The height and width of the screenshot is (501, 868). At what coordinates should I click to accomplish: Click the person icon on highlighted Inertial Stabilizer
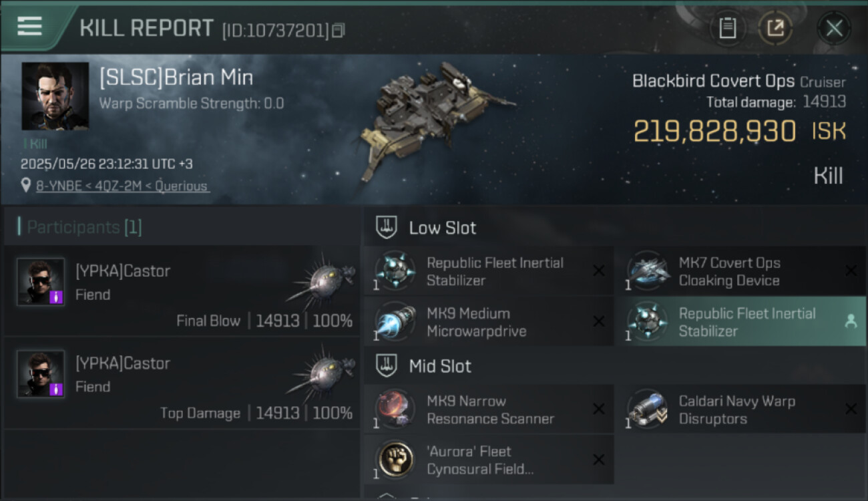[x=851, y=321]
